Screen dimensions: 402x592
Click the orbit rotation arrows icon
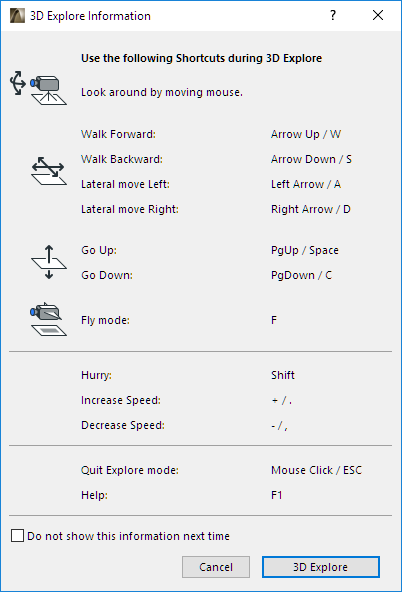[18, 83]
